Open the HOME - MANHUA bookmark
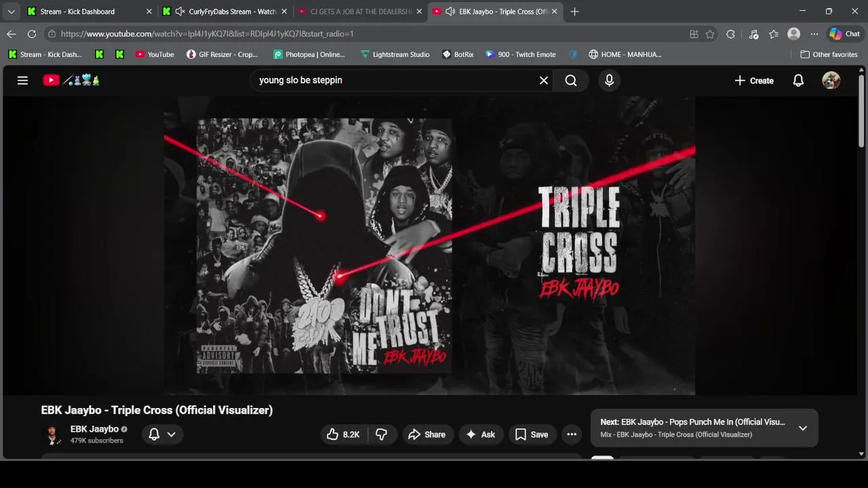868x488 pixels. point(625,54)
